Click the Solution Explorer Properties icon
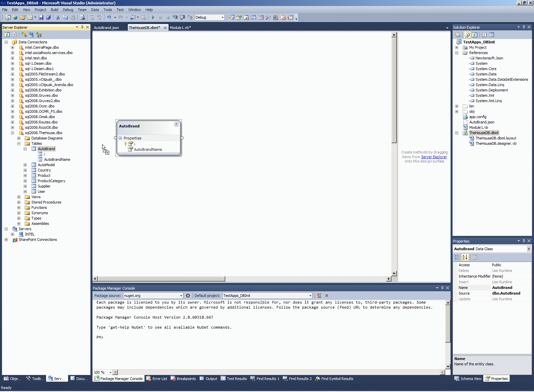 (458, 35)
